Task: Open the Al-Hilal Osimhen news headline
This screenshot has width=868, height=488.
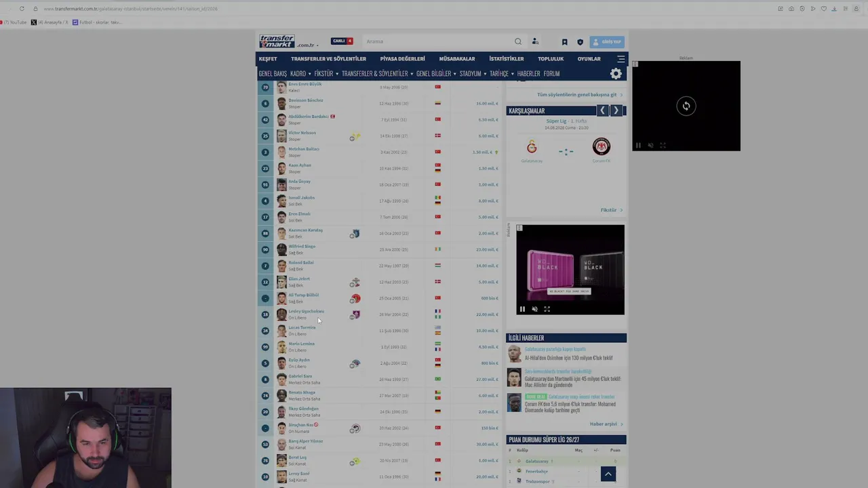Action: click(569, 358)
